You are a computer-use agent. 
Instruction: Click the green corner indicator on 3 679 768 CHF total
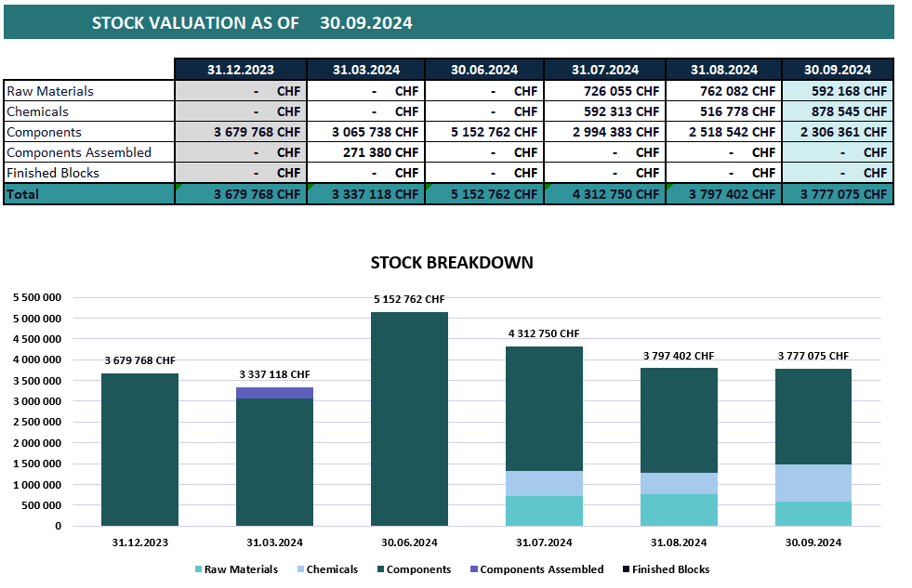[178, 189]
